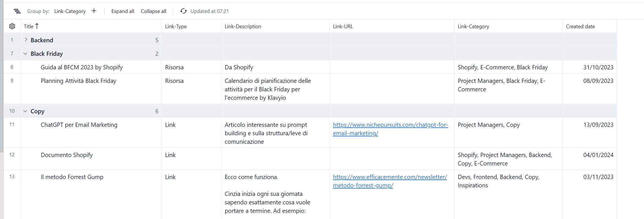Select the Created date column header
Screen dimensions: 644x219
580,26
